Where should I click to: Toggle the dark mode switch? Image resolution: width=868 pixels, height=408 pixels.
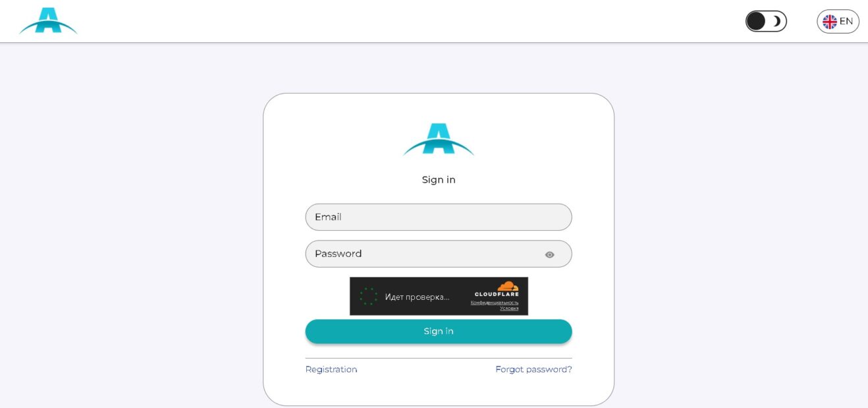[766, 21]
